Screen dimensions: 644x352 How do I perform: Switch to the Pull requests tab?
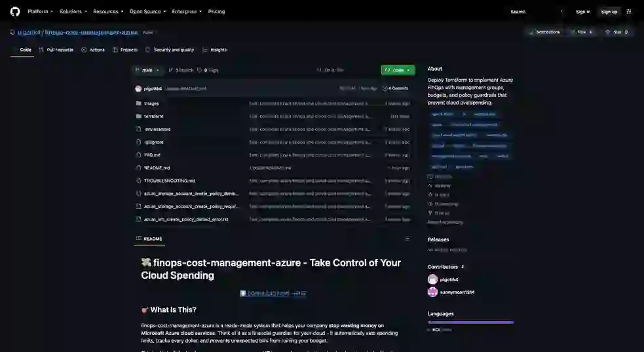click(56, 50)
